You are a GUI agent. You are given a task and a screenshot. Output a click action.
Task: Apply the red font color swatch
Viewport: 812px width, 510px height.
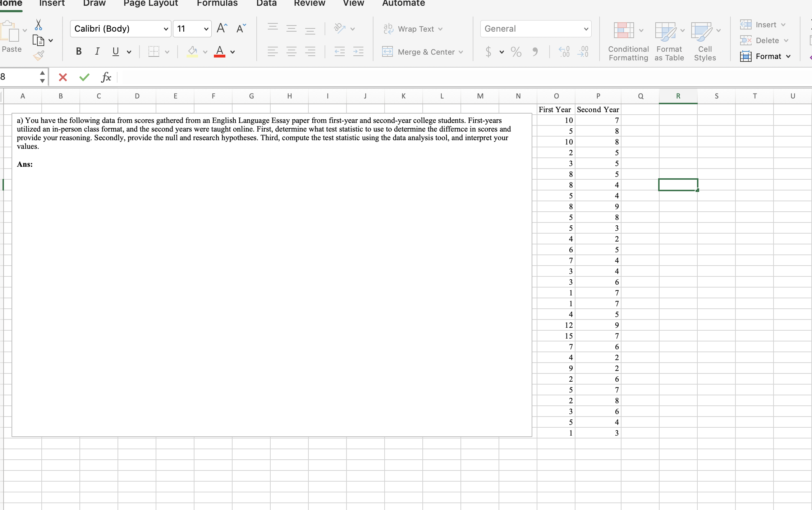click(x=220, y=52)
